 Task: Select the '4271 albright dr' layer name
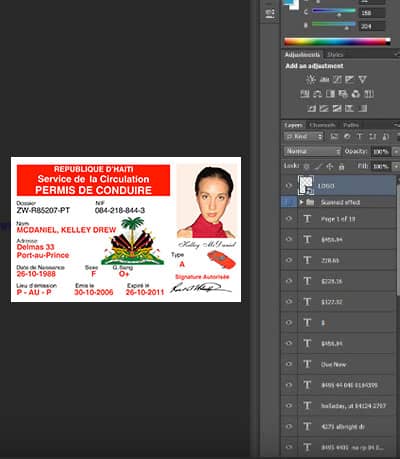click(x=343, y=427)
